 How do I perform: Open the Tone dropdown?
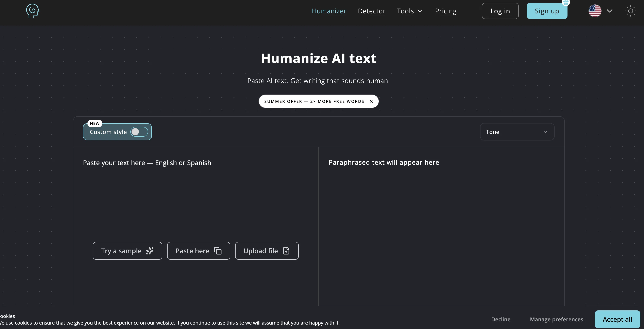tap(517, 132)
